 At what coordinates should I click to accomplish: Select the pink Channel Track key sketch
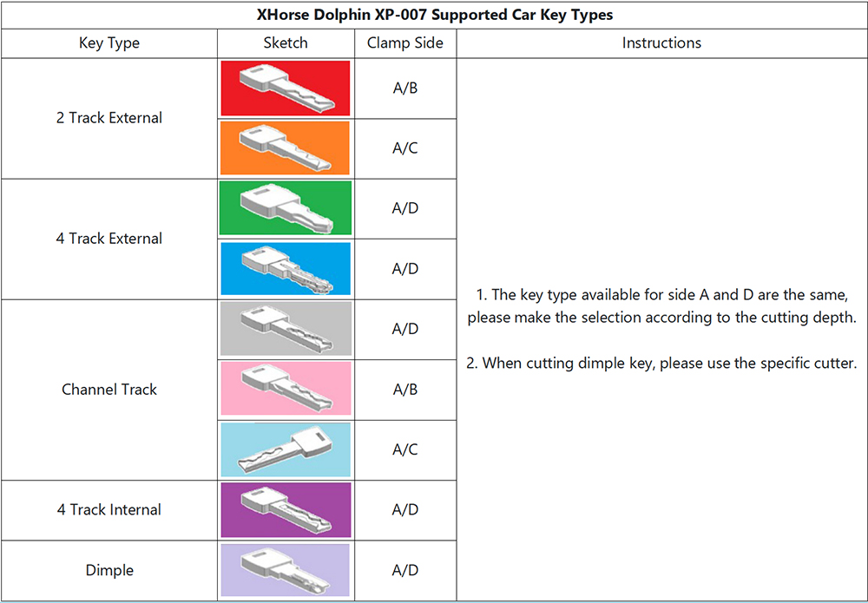coord(285,389)
